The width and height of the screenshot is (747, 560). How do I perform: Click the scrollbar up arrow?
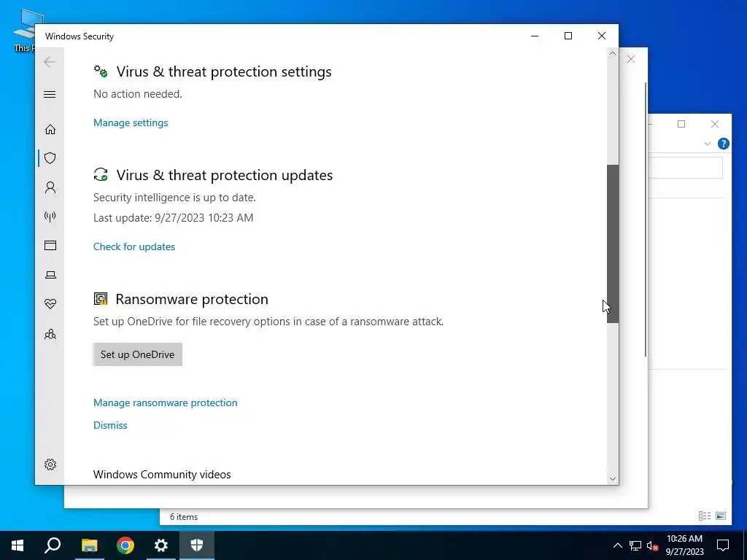point(613,54)
